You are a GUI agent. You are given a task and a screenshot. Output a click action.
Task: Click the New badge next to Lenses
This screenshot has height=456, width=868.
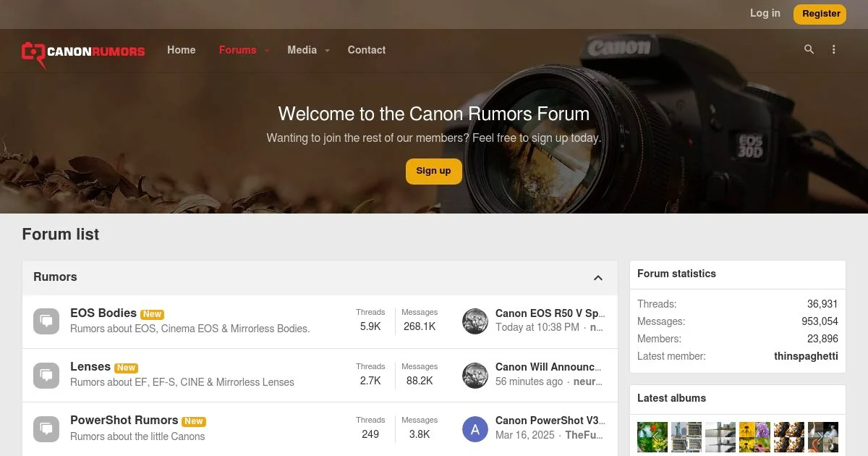pyautogui.click(x=126, y=368)
